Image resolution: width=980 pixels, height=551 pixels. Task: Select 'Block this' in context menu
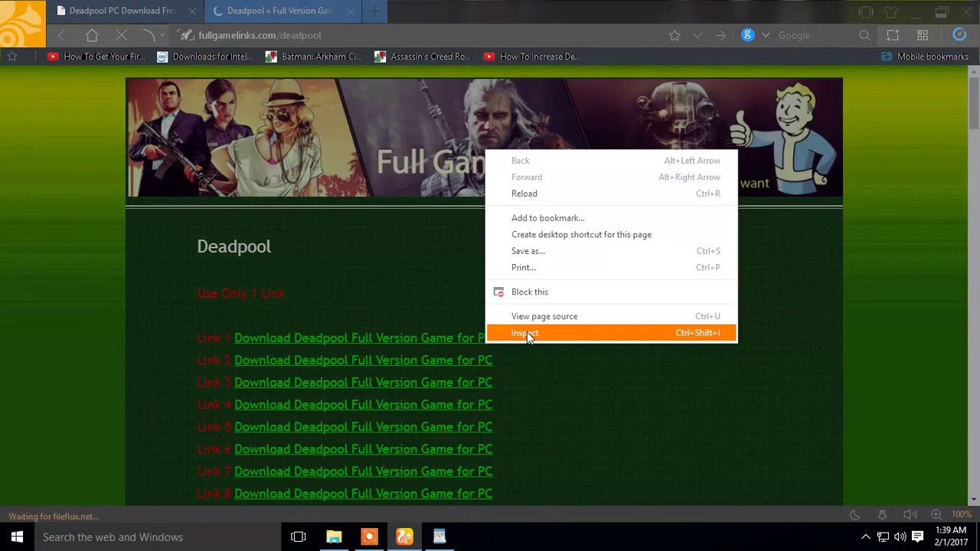(x=612, y=292)
